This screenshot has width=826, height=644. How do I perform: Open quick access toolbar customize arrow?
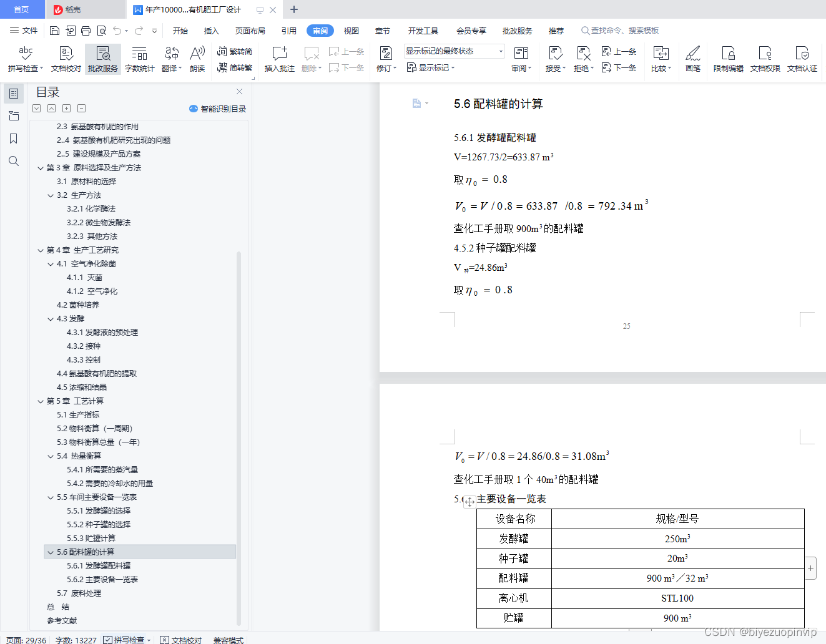[154, 31]
